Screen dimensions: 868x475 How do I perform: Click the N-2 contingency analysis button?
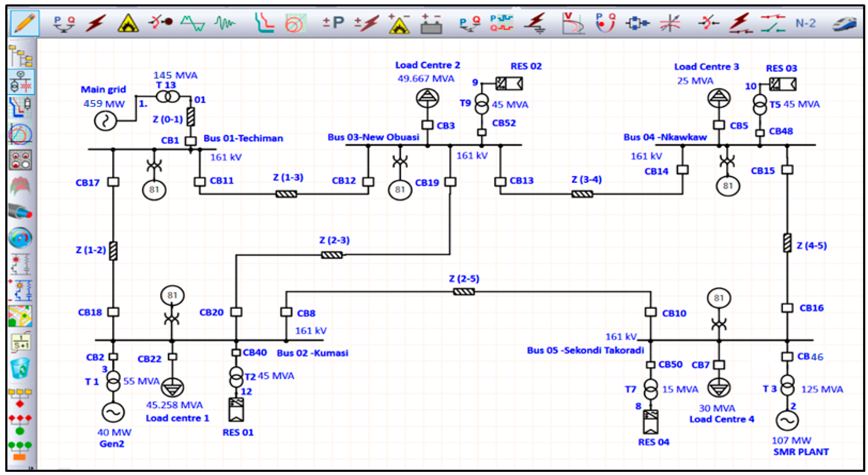[x=805, y=23]
